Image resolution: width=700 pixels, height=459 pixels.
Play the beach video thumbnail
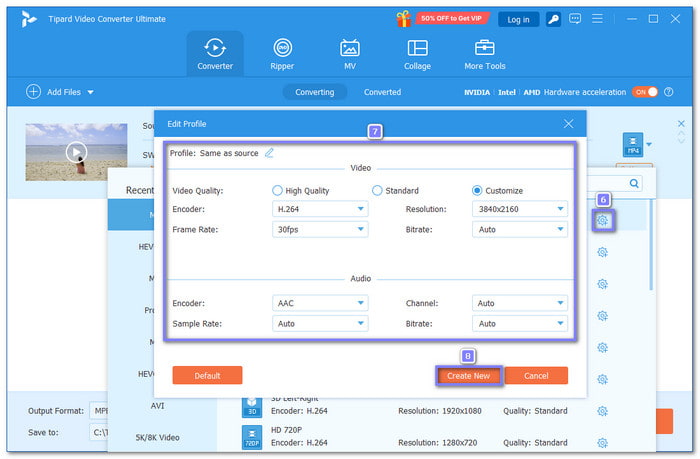(76, 152)
